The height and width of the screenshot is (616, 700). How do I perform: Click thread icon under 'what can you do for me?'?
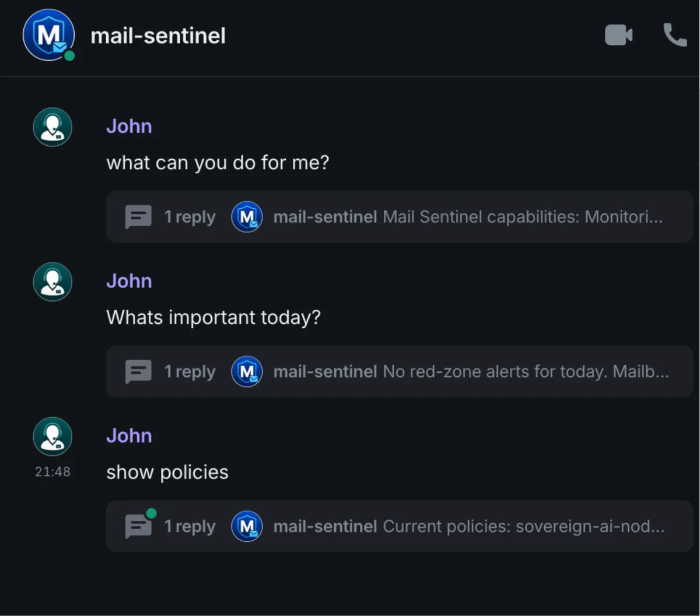click(138, 217)
